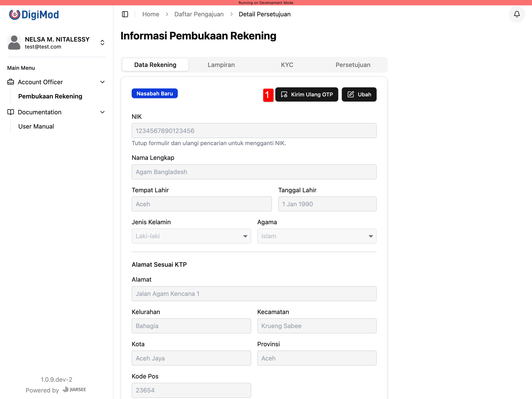Click the red number 1 badge
Viewport: 532px width, 399px height.
(x=268, y=95)
